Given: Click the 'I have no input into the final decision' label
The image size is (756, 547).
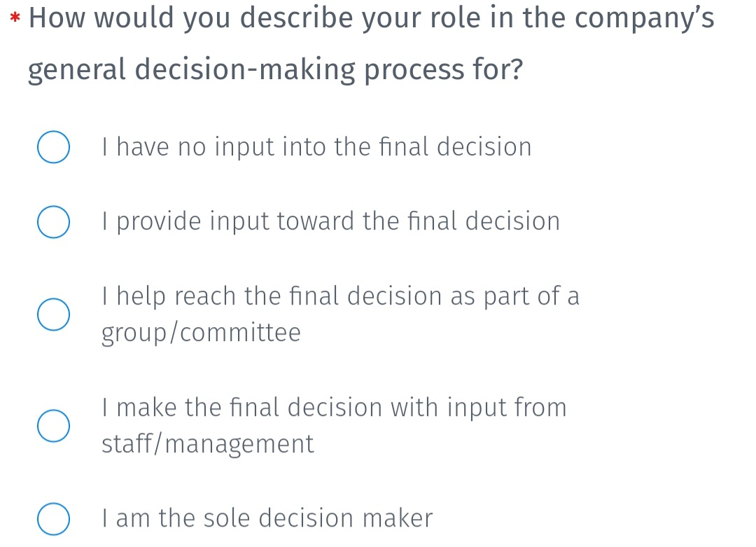Looking at the screenshot, I should [317, 146].
